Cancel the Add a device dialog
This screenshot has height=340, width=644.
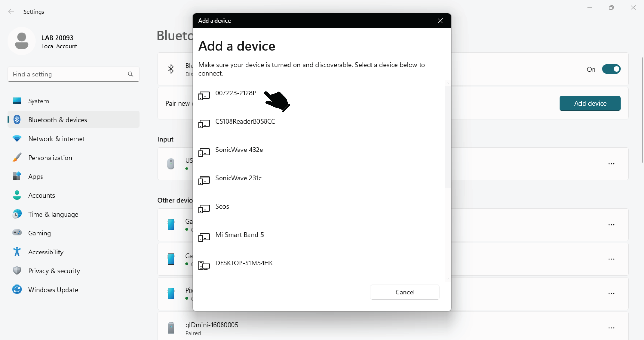(x=404, y=292)
